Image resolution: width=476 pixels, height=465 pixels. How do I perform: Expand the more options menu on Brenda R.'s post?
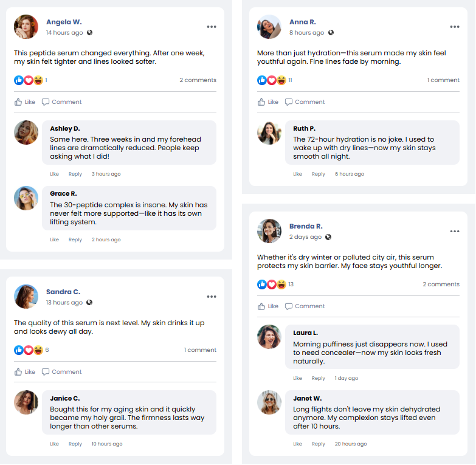(x=454, y=231)
